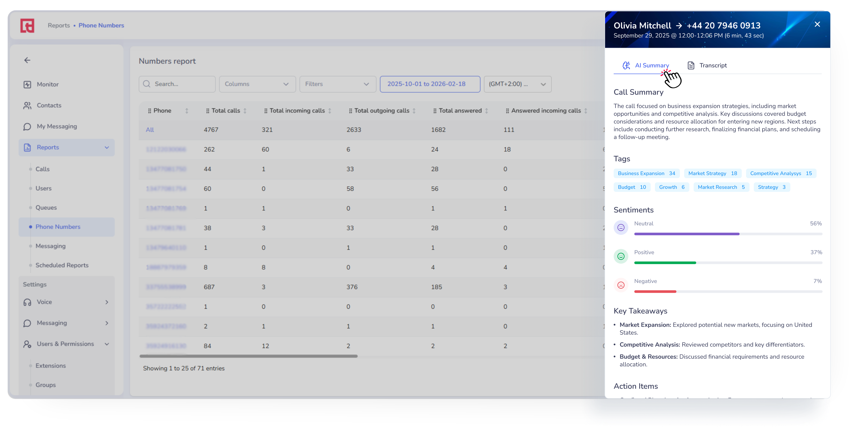Image resolution: width=868 pixels, height=434 pixels.
Task: Click the Users & Permissions icon
Action: pos(27,344)
